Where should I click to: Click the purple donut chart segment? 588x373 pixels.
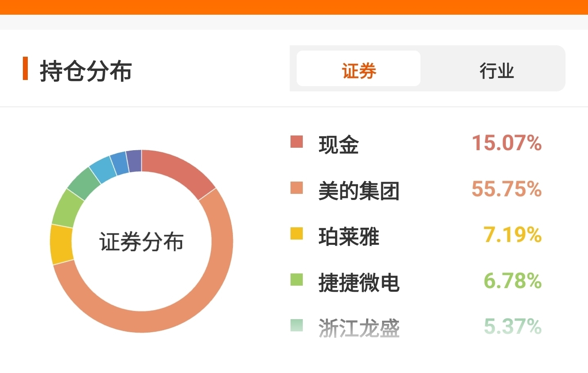pyautogui.click(x=134, y=161)
